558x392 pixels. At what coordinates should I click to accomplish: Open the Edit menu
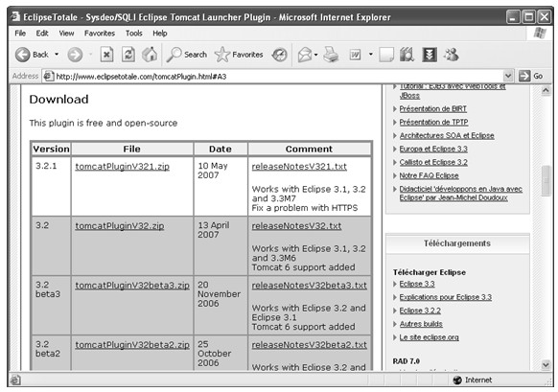[42, 34]
